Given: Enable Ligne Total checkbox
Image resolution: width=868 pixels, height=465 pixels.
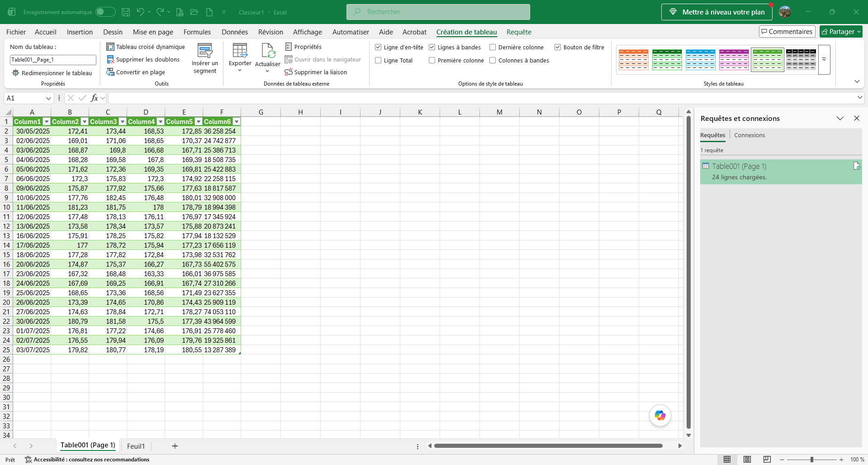Looking at the screenshot, I should (378, 60).
